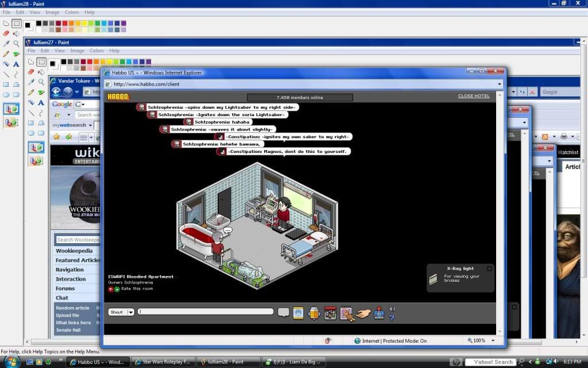Rate the room with red thumbs down

[111, 289]
